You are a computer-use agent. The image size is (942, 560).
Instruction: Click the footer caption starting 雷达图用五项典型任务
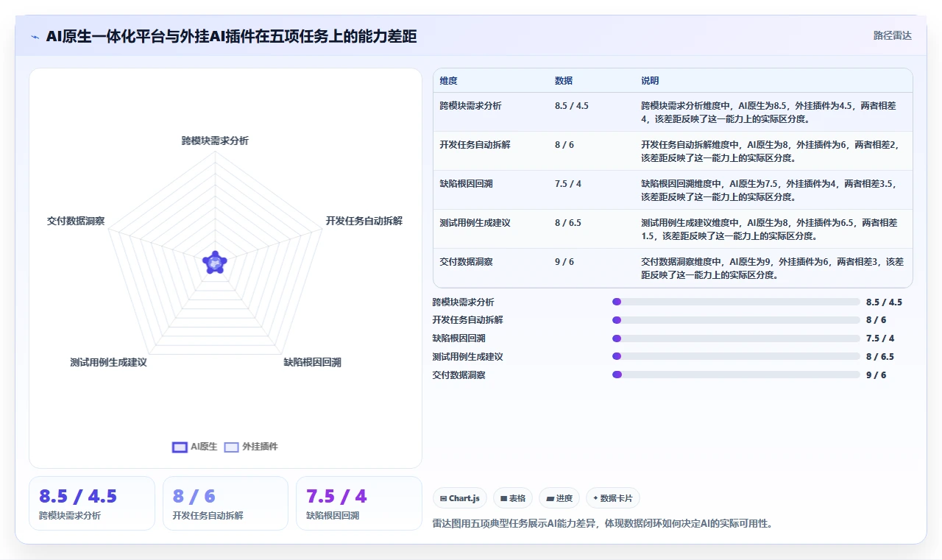[x=603, y=524]
